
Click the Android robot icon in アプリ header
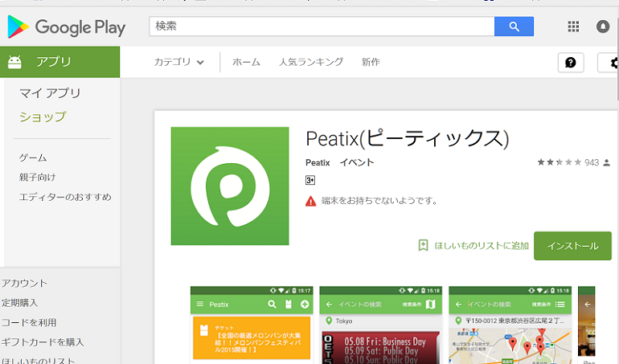coord(14,62)
